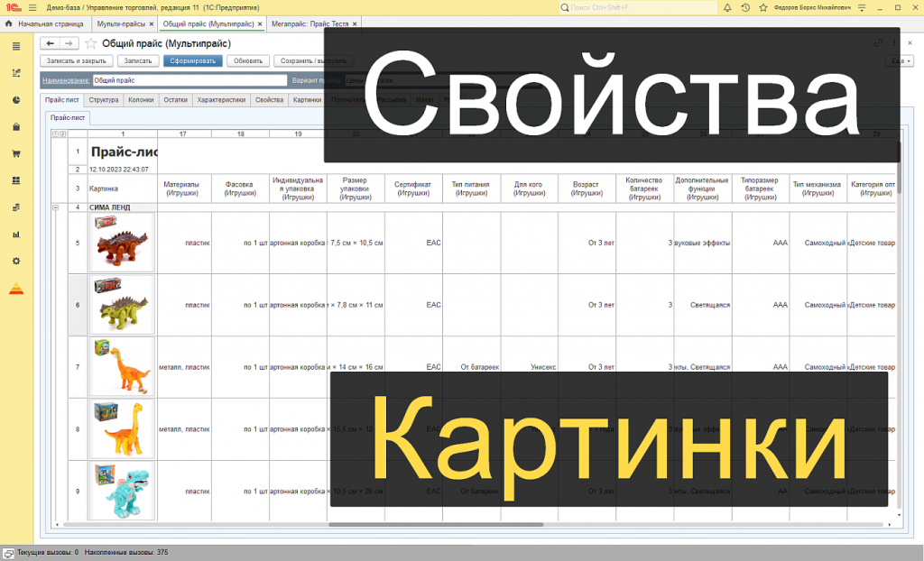The width and height of the screenshot is (924, 561).
Task: Close the Общий прайс (Мультипрайс) tab
Action: click(260, 24)
